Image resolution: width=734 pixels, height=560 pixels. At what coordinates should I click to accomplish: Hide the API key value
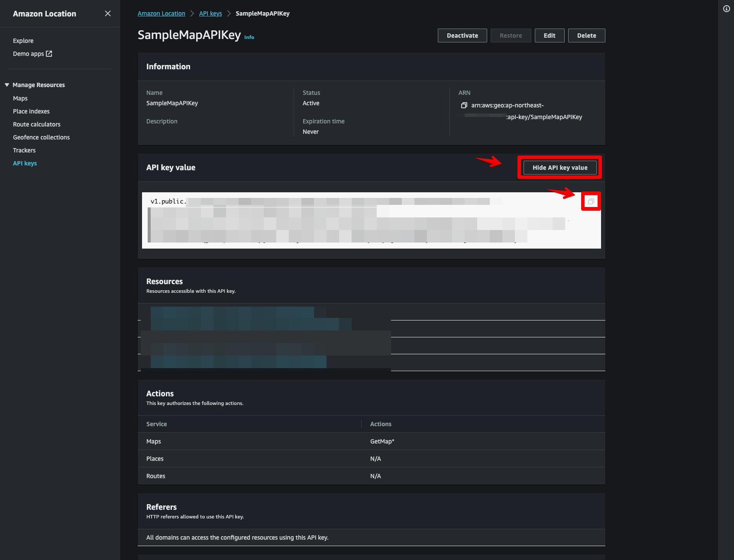pos(560,168)
